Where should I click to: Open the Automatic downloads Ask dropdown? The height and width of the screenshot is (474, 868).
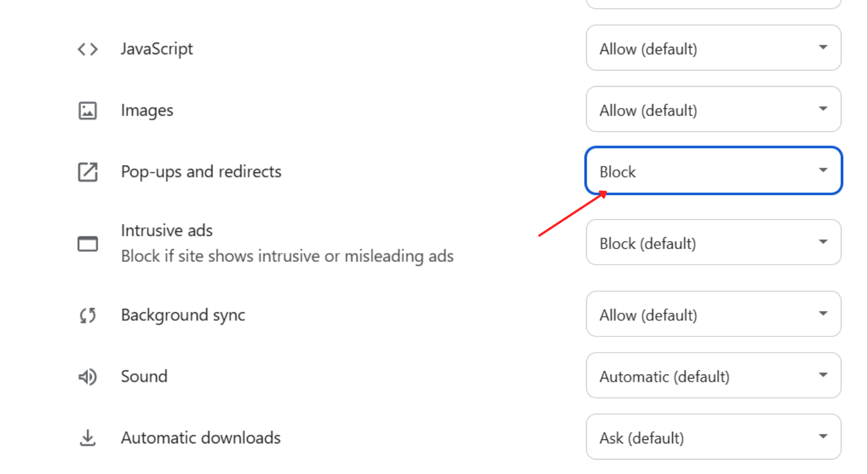coord(713,437)
